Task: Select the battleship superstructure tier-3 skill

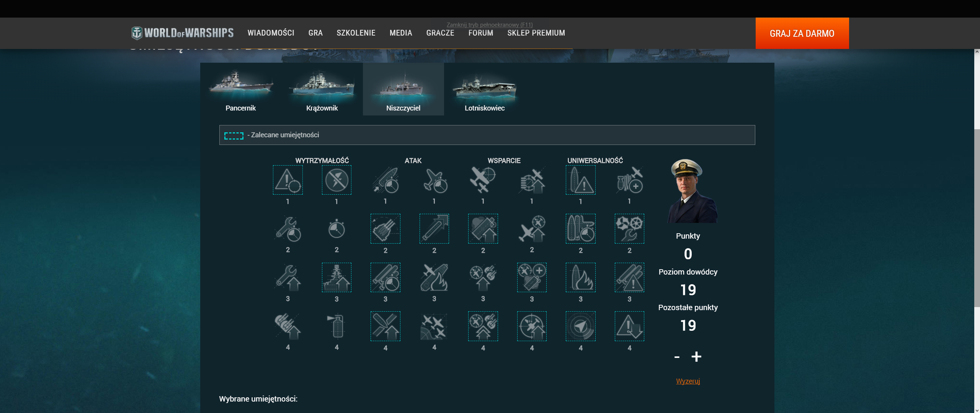Action: pos(336,278)
